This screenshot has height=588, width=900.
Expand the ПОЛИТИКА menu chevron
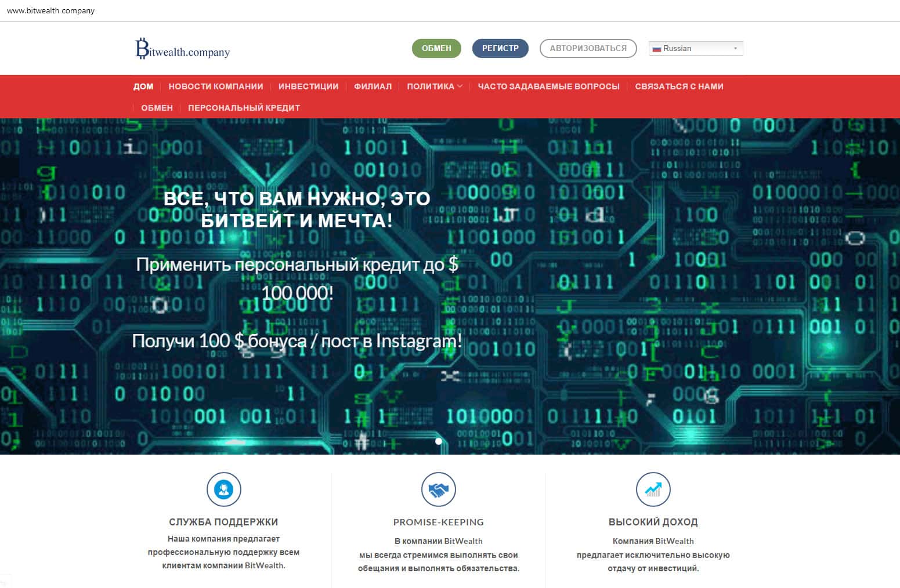click(460, 86)
